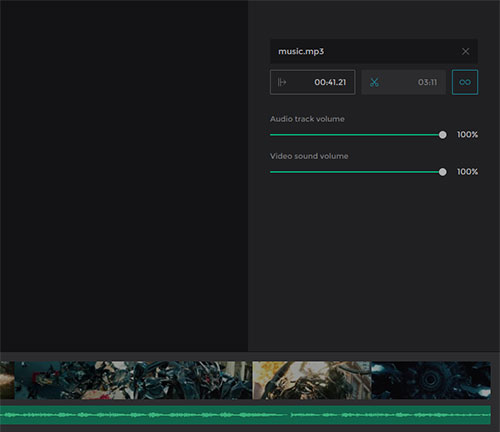Click the 03:11 trim duration value

click(x=427, y=82)
